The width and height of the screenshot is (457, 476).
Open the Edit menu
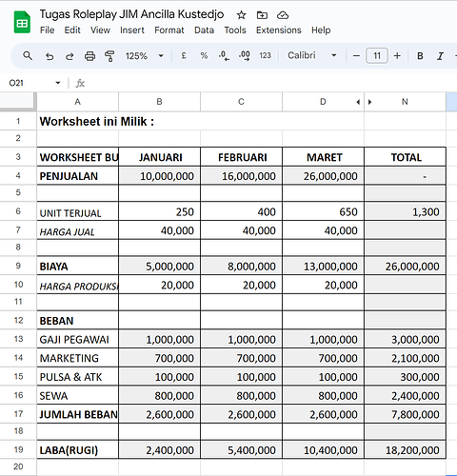72,30
